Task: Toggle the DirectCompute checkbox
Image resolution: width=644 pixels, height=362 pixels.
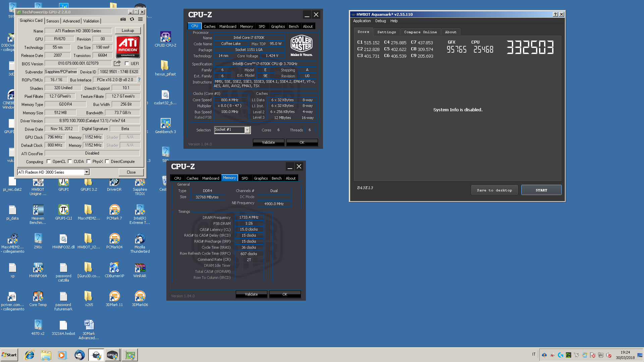Action: point(107,161)
